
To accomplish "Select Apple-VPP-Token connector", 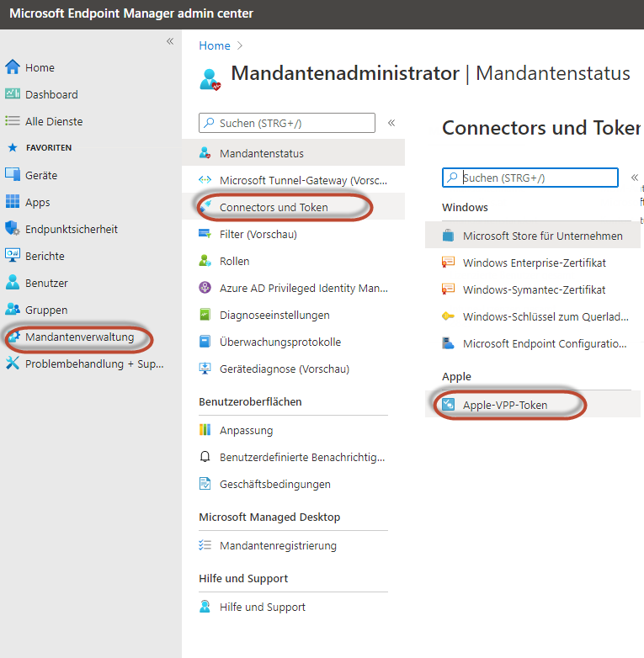I will (504, 405).
